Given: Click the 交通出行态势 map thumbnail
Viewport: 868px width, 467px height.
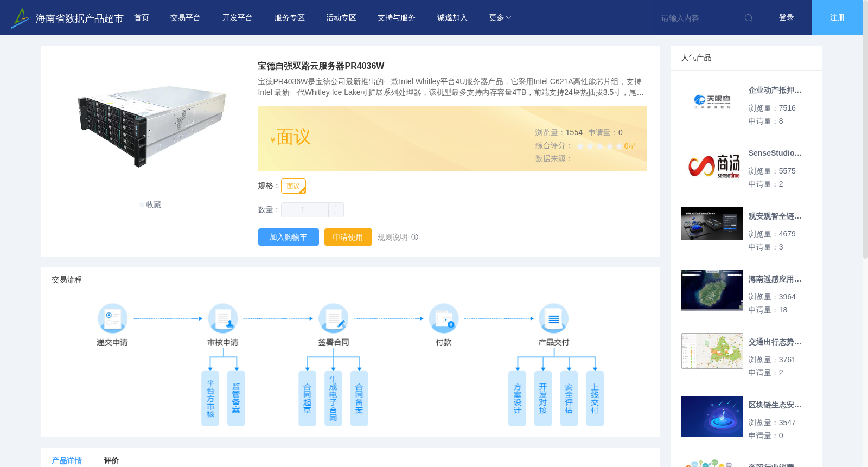Looking at the screenshot, I should click(x=712, y=351).
